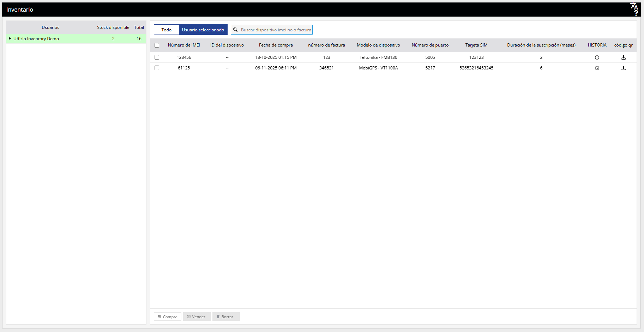
Task: Switch to the Todo tab
Action: coord(166,30)
